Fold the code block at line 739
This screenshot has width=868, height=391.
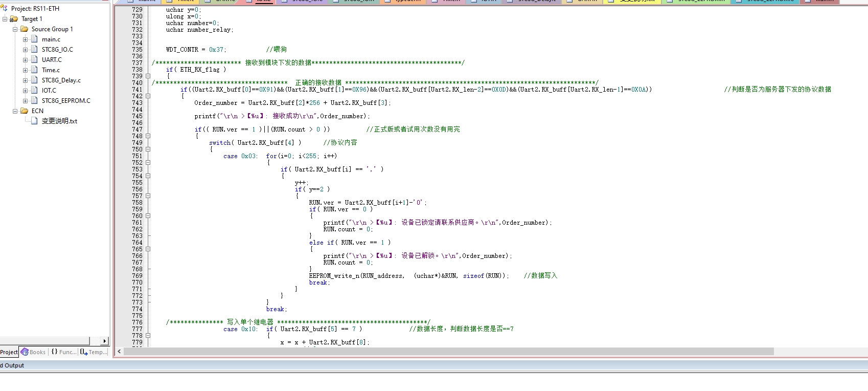point(148,76)
